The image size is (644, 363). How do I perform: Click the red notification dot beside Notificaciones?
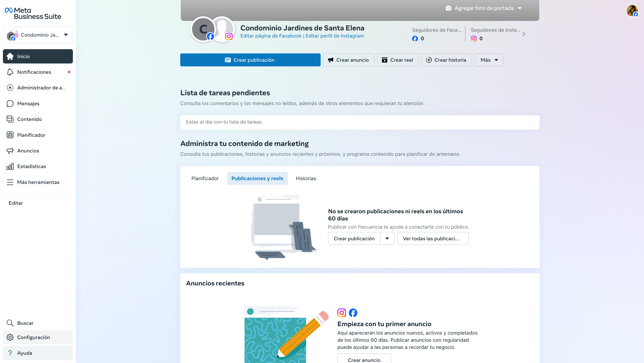pyautogui.click(x=69, y=72)
